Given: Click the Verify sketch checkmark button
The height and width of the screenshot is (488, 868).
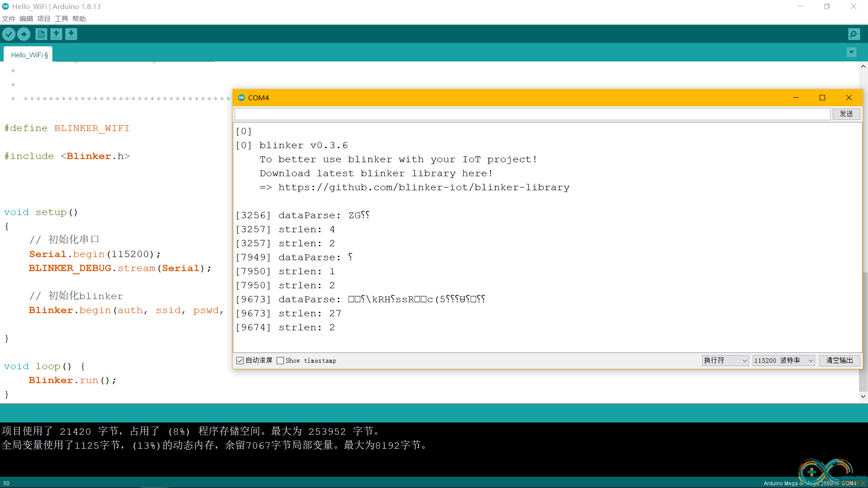Looking at the screenshot, I should point(9,34).
